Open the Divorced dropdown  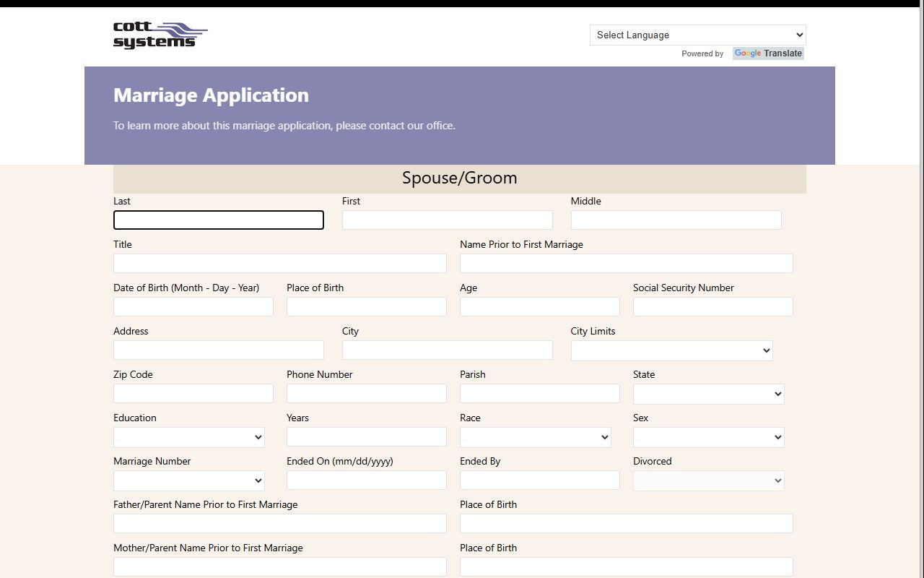point(709,480)
